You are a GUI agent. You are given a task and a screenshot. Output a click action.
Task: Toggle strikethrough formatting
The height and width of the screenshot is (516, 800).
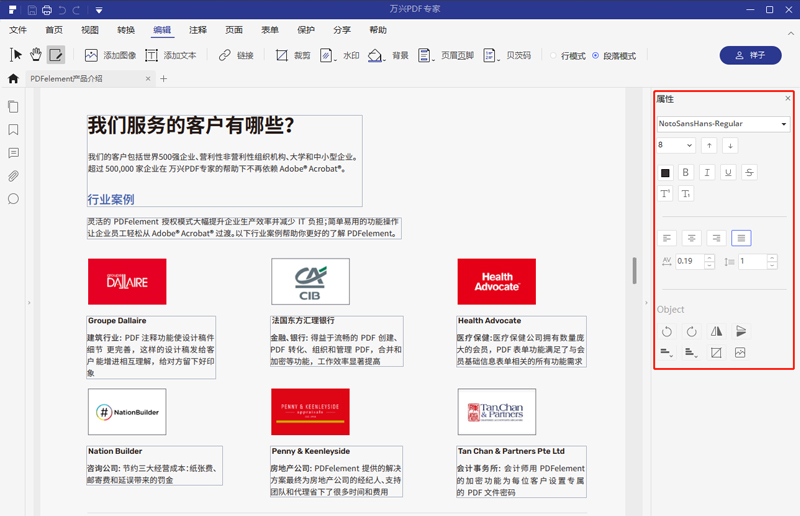pyautogui.click(x=749, y=173)
